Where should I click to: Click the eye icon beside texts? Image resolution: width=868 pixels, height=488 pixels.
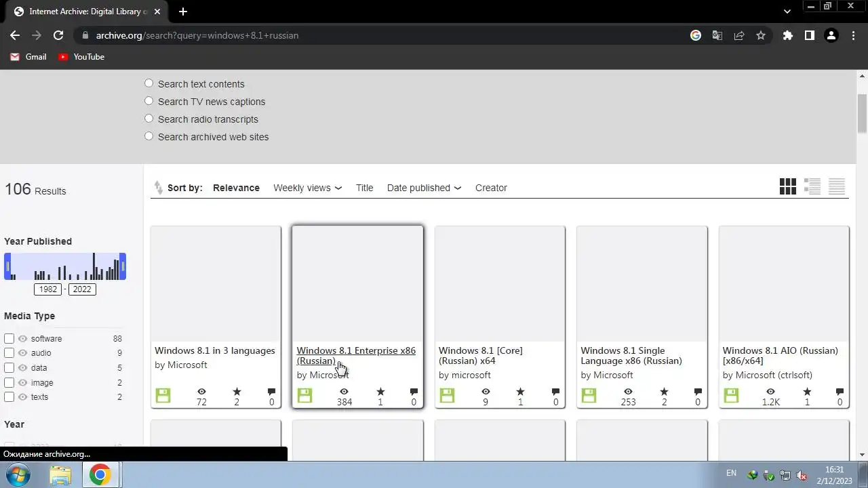[x=23, y=396]
